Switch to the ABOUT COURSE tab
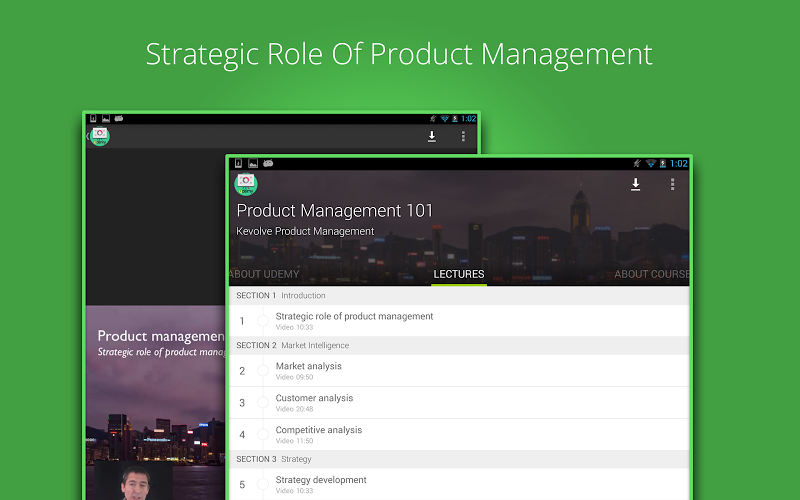800x500 pixels. click(x=651, y=274)
